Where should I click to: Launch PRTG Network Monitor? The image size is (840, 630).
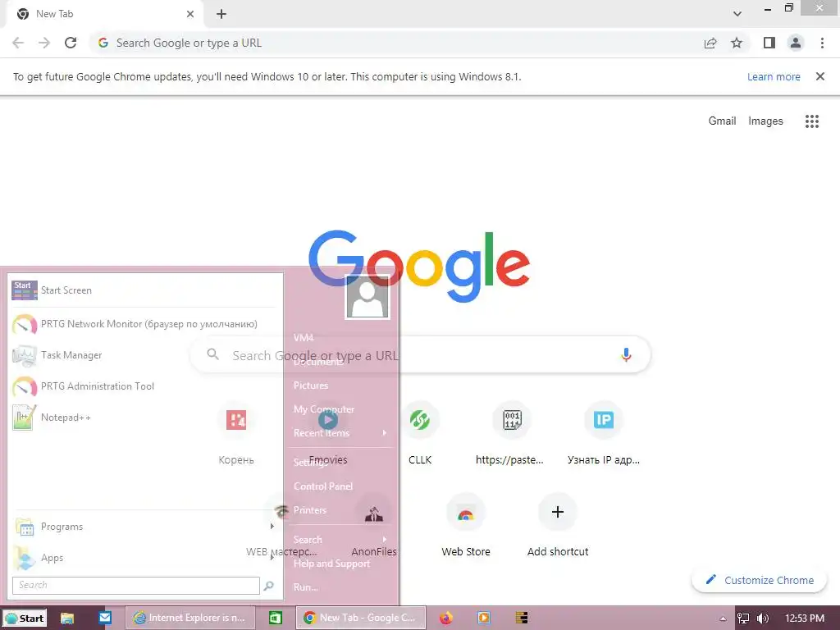coord(144,324)
